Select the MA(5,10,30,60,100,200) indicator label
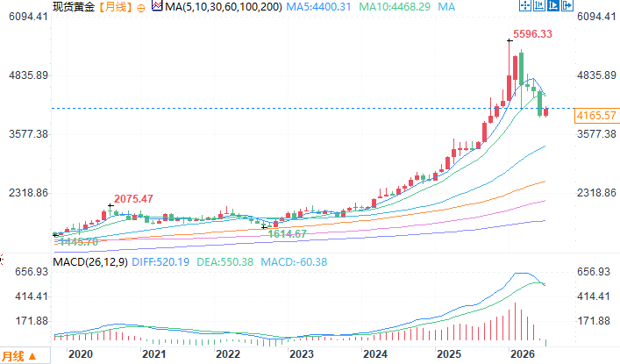This screenshot has width=620, height=364. pos(224,7)
